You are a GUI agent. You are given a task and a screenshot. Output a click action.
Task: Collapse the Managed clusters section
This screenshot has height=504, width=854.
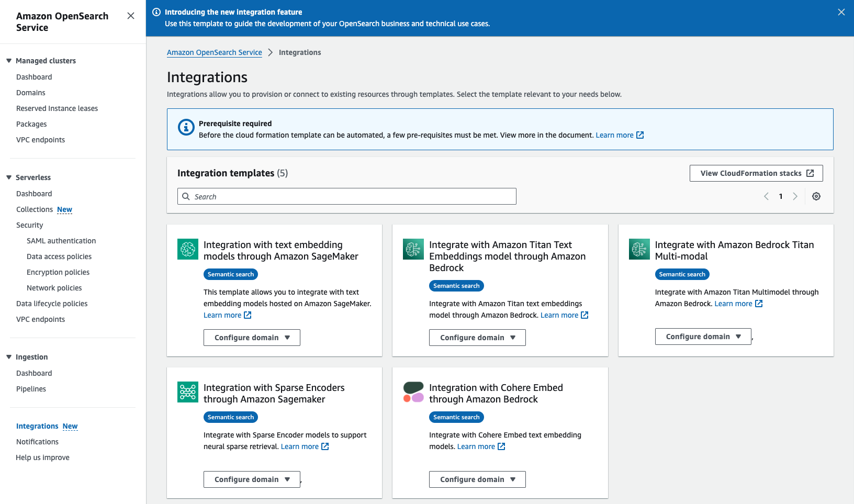[x=9, y=61]
